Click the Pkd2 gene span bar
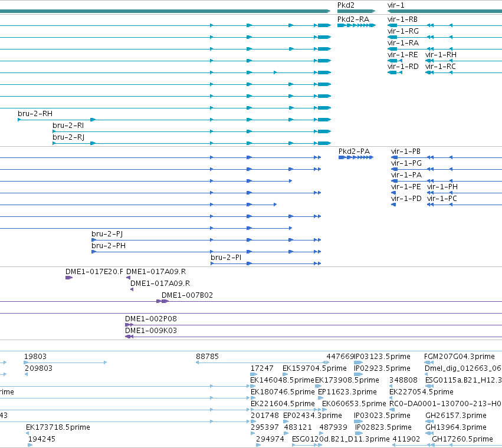Viewport: 502px width, 448px height. [356, 11]
